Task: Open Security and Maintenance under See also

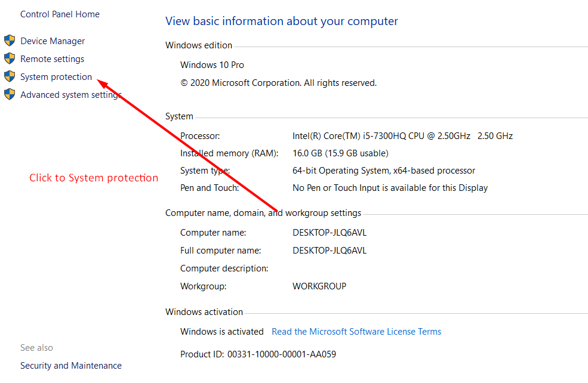Action: (70, 366)
